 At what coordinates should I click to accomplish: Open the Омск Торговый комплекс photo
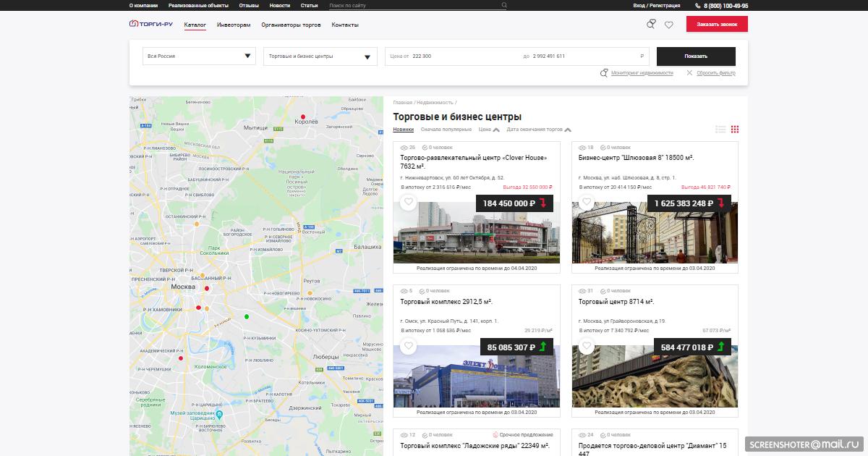[x=477, y=376]
